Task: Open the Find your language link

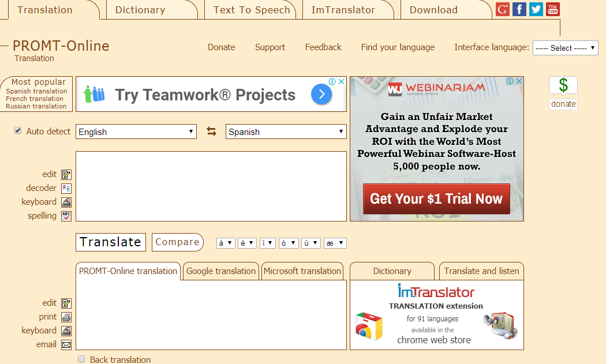Action: point(398,47)
